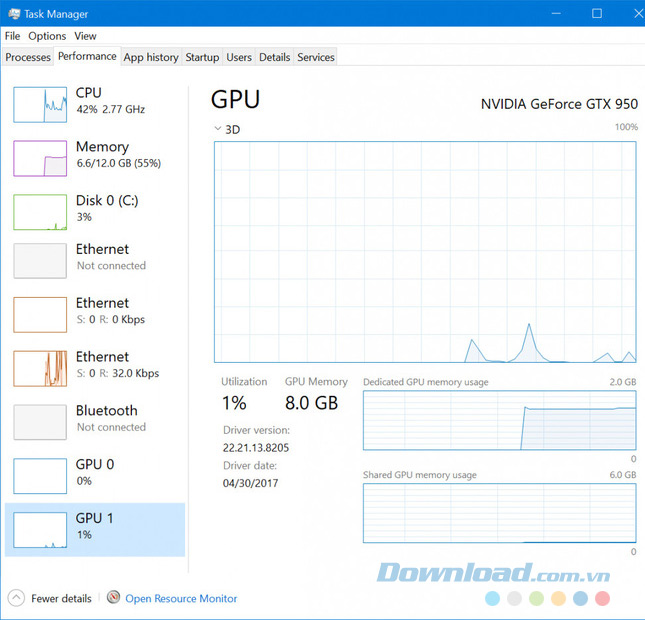Click the NVIDIA GeForce GTX 950 label
The width and height of the screenshot is (645, 620).
559,104
